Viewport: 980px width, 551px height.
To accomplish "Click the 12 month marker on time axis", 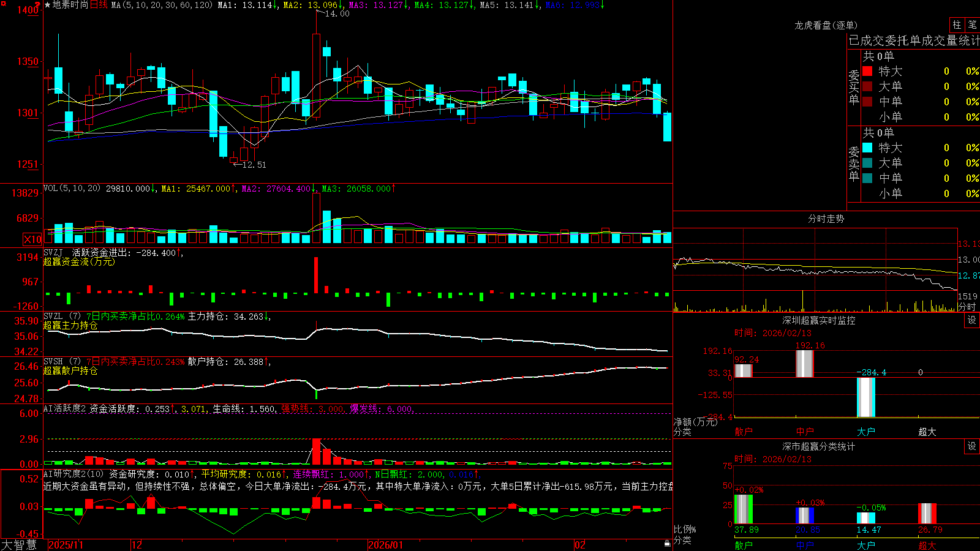I will [137, 545].
